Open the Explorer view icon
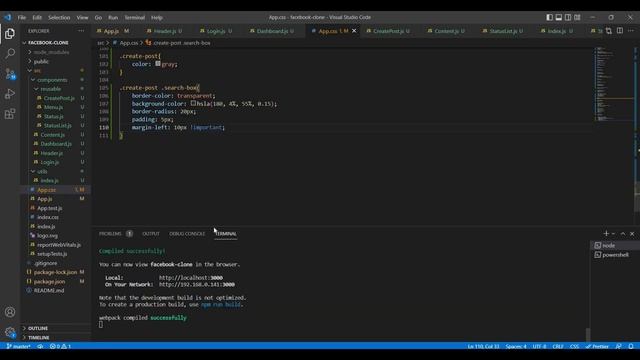 [10, 33]
